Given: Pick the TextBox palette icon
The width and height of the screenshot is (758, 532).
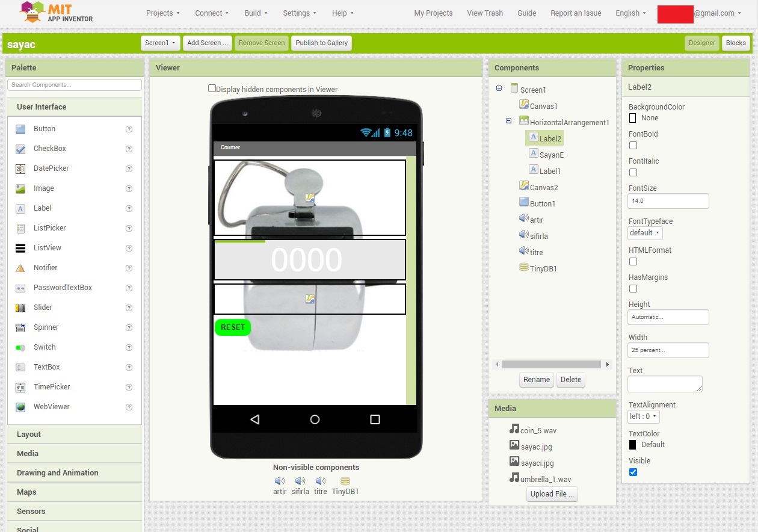Looking at the screenshot, I should click(x=20, y=367).
